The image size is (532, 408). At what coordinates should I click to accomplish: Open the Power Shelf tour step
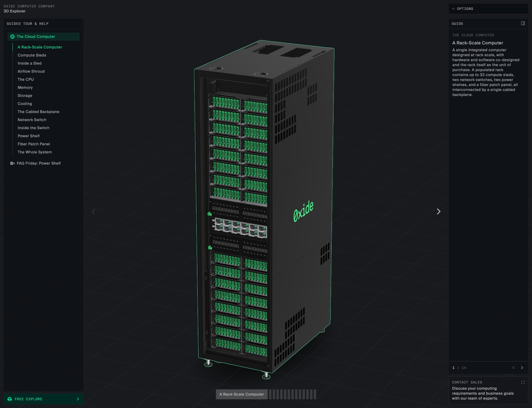pyautogui.click(x=29, y=136)
